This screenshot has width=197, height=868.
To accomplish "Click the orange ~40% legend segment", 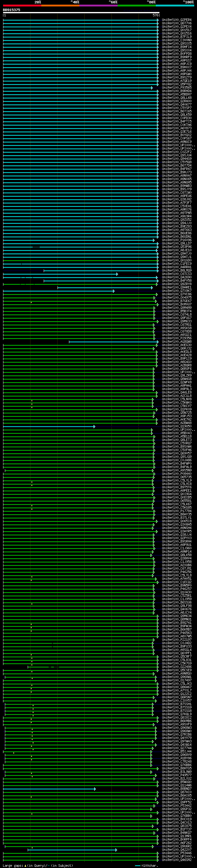I will (60, 6).
